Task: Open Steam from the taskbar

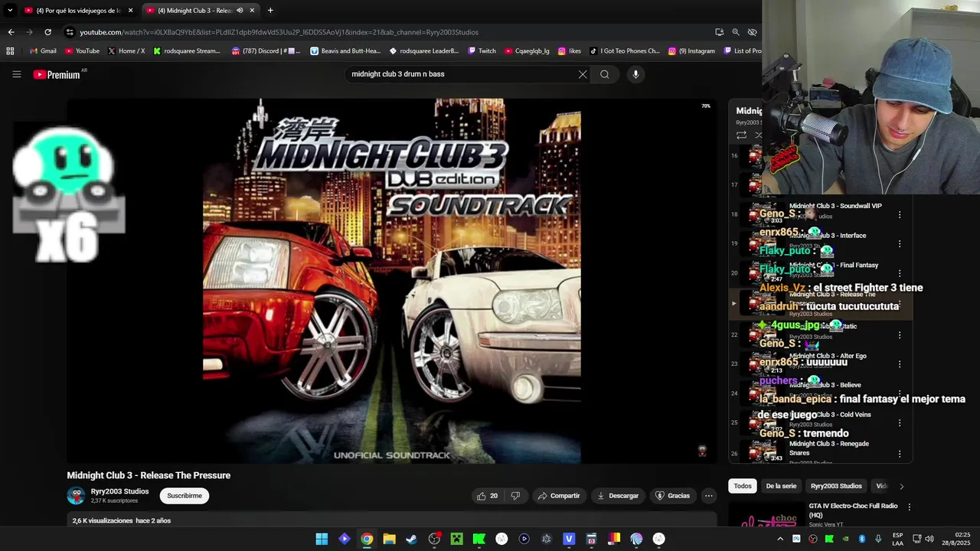Action: click(411, 539)
